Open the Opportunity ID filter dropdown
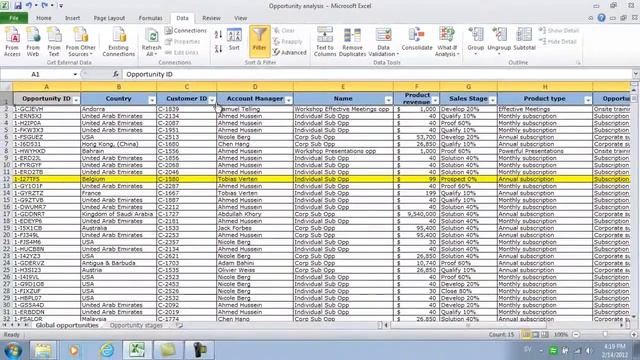 click(x=76, y=100)
